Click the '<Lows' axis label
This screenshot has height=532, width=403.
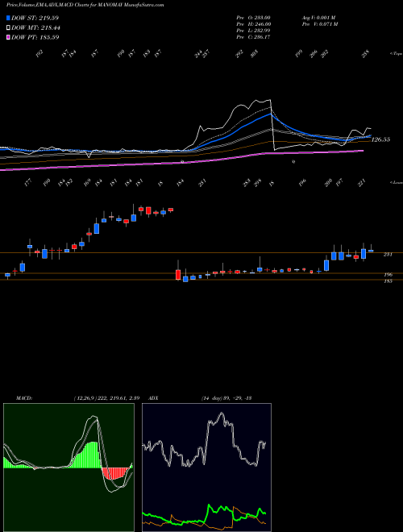click(x=397, y=182)
